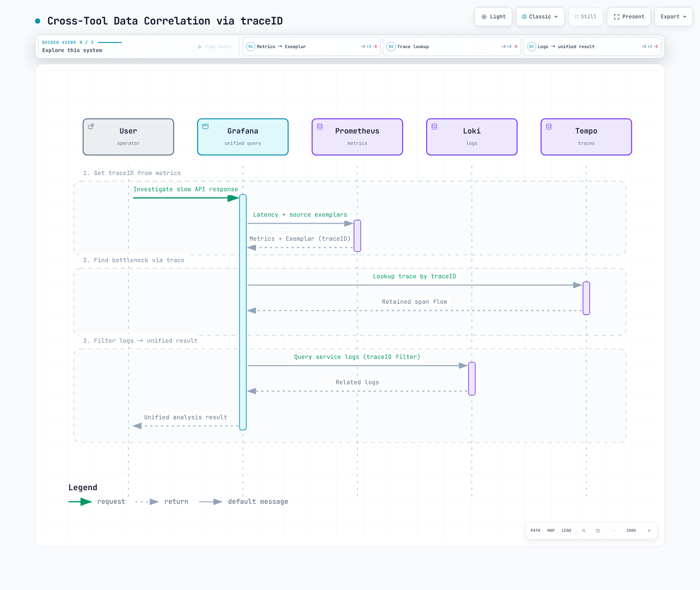This screenshot has height=590, width=700.
Task: Toggle LENS mode in bottom toolbar
Action: [x=566, y=530]
